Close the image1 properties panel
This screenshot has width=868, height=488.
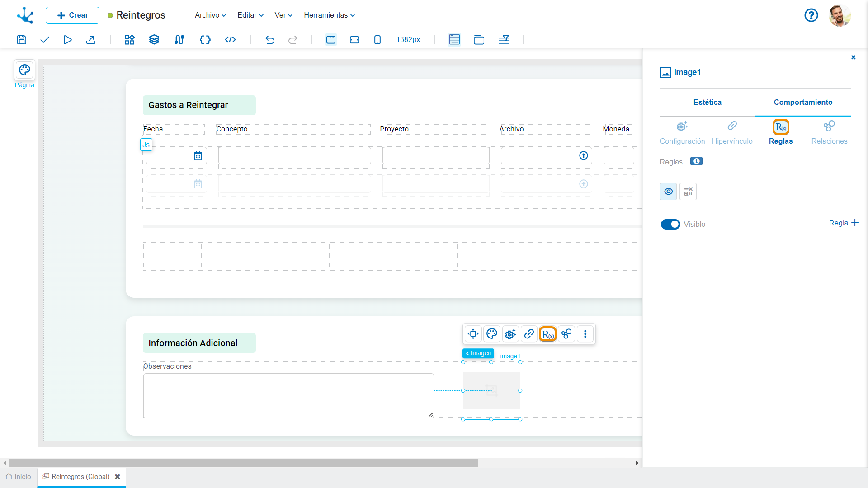pyautogui.click(x=854, y=57)
